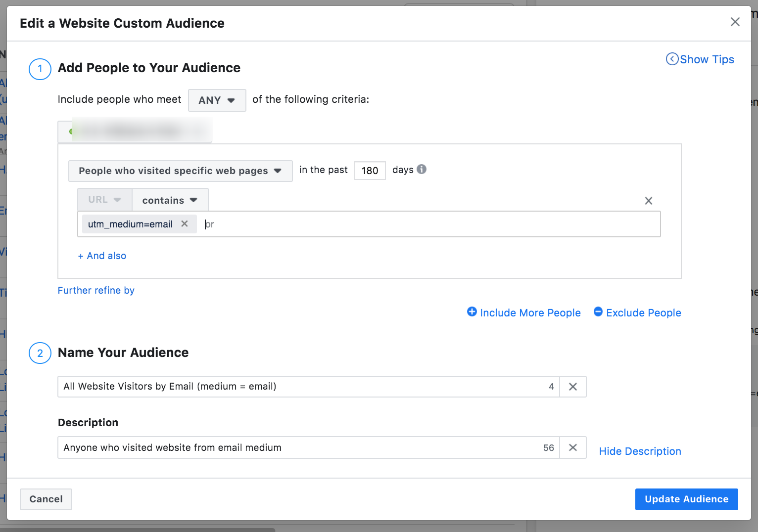
Task: Select the blurred pixel source tab
Action: [135, 132]
